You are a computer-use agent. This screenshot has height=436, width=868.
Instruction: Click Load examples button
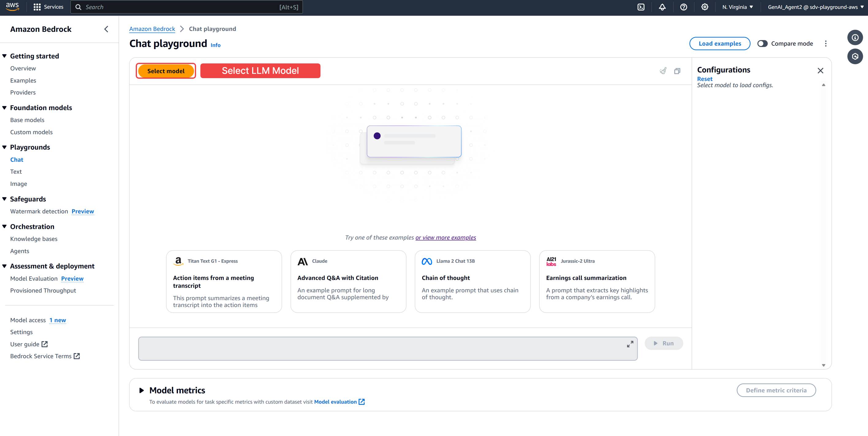(x=720, y=44)
